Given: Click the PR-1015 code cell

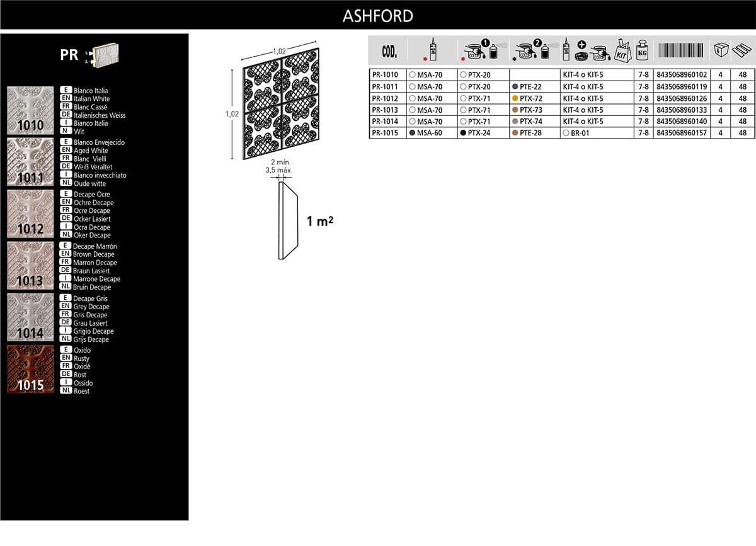Looking at the screenshot, I should coord(387,133).
